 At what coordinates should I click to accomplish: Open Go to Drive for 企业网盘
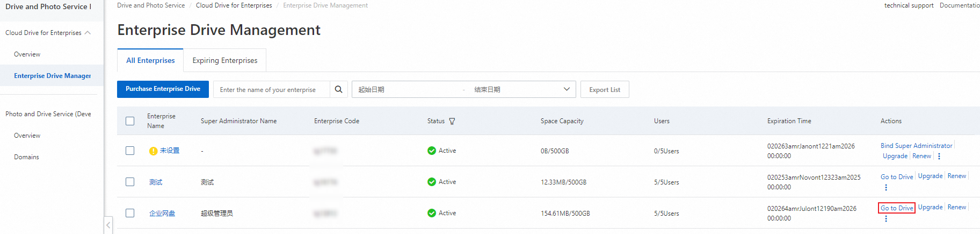[896, 208]
